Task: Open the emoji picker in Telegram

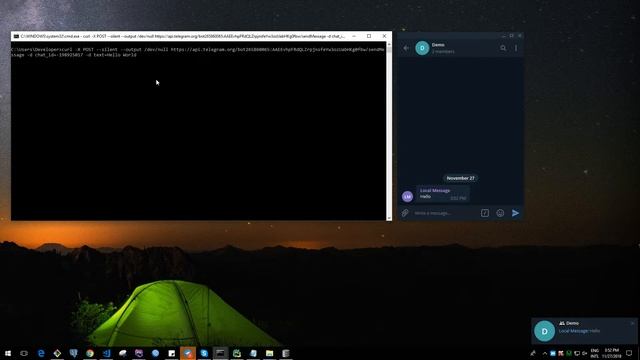Action: tap(500, 213)
